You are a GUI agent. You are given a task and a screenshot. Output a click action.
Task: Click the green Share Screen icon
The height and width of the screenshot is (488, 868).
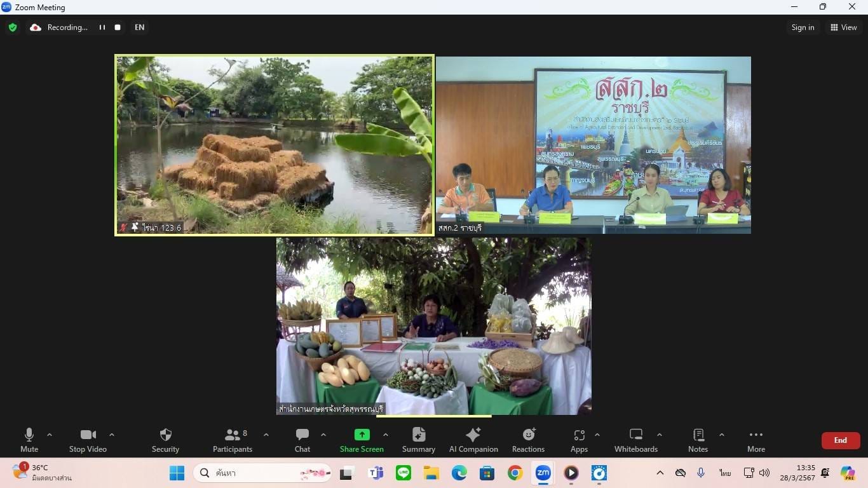(362, 435)
